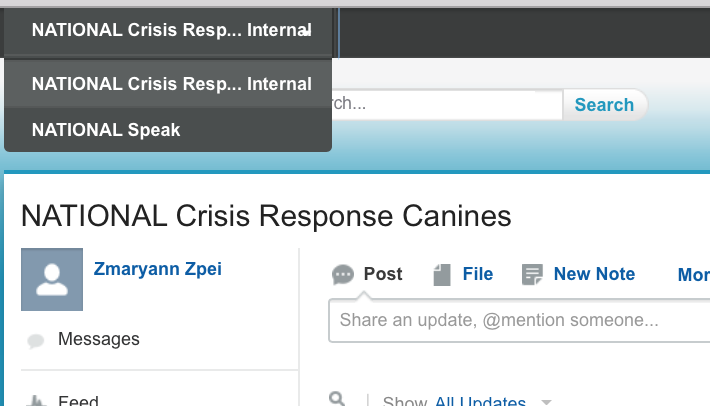Click the New Note notepad icon
This screenshot has width=710, height=406.
pyautogui.click(x=533, y=275)
